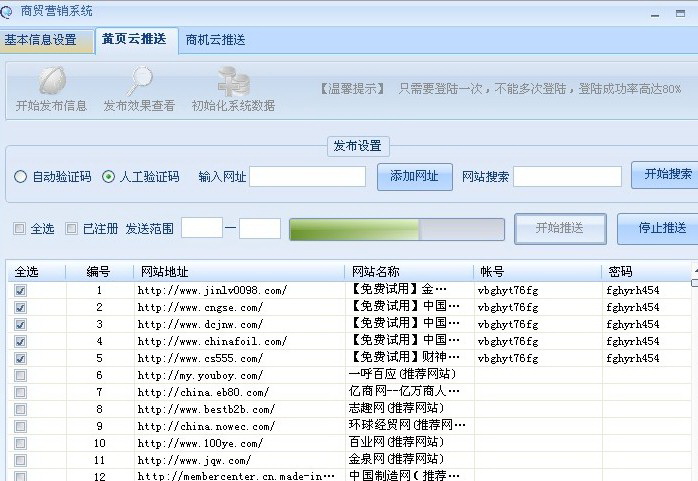
Task: Click the 开始搜索 button
Action: [x=665, y=175]
